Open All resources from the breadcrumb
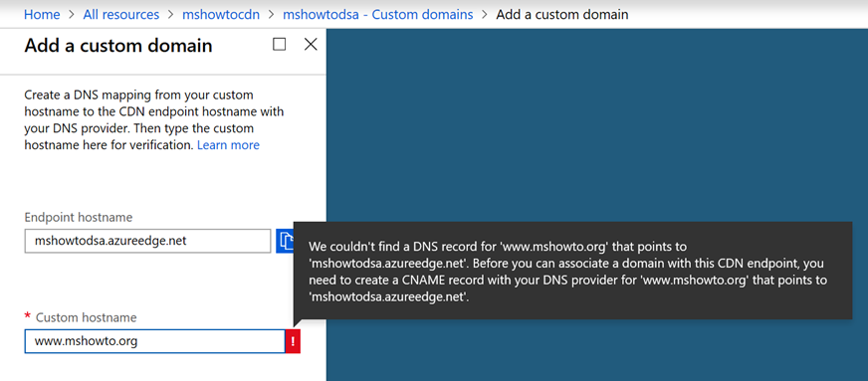 [x=121, y=14]
